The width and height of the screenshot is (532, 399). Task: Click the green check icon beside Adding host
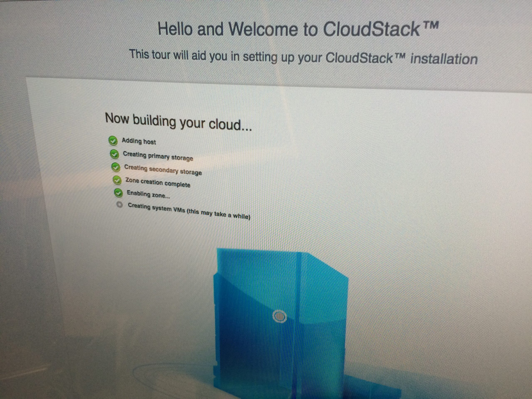coord(113,141)
